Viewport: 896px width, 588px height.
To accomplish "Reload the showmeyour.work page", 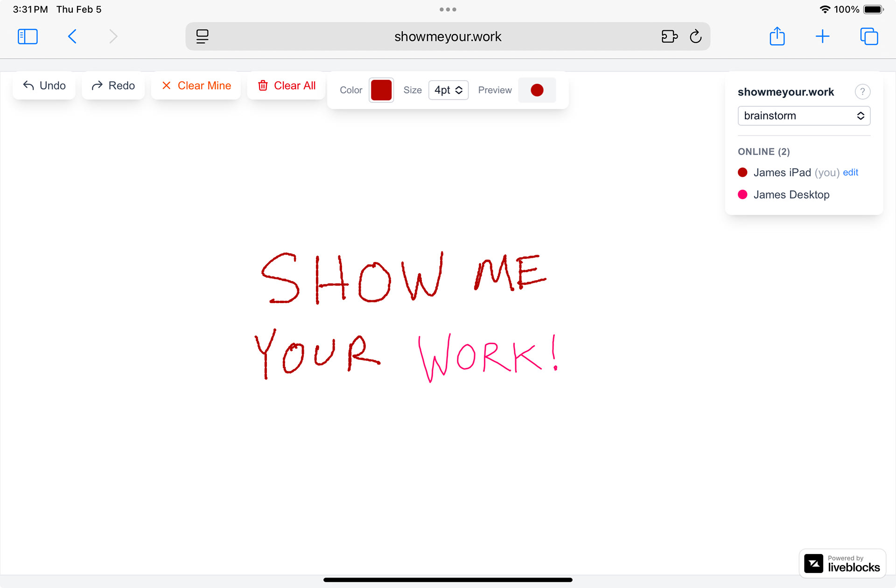I will tap(695, 36).
